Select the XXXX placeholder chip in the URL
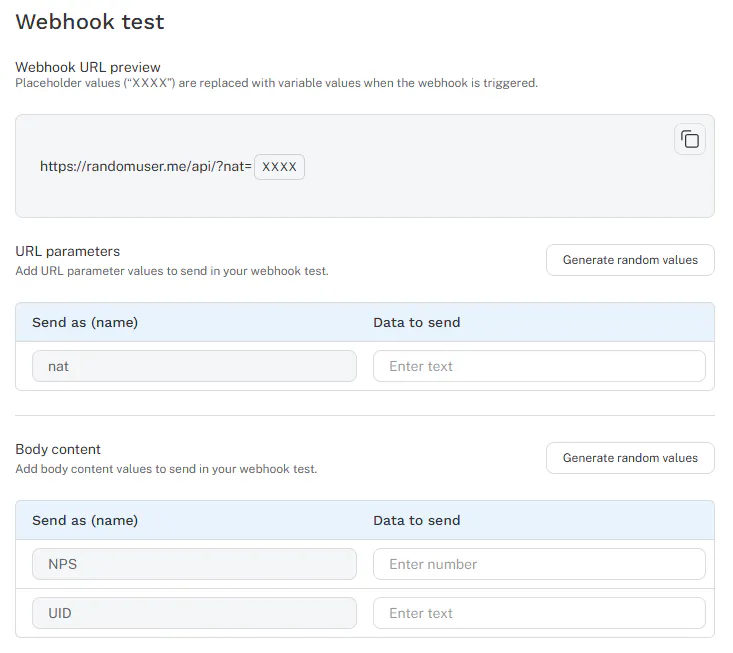This screenshot has height=653, width=733. coord(279,167)
